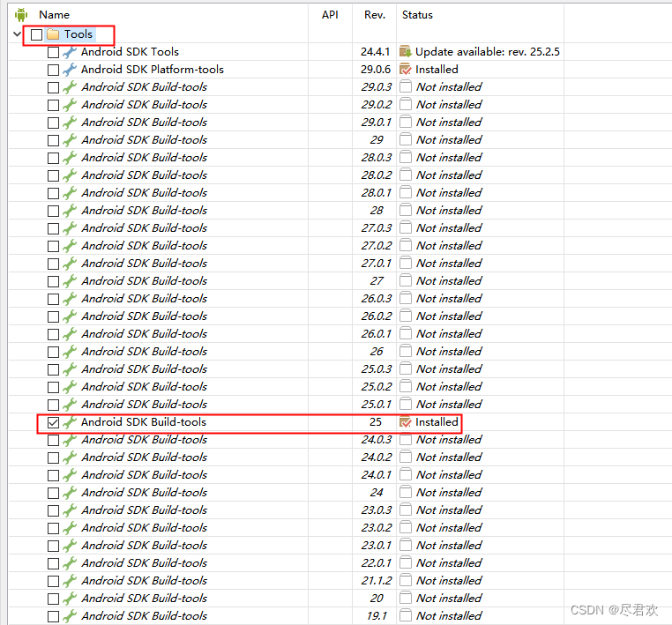
Task: Click green wrench icon of Build-tools 26
Action: [x=70, y=351]
